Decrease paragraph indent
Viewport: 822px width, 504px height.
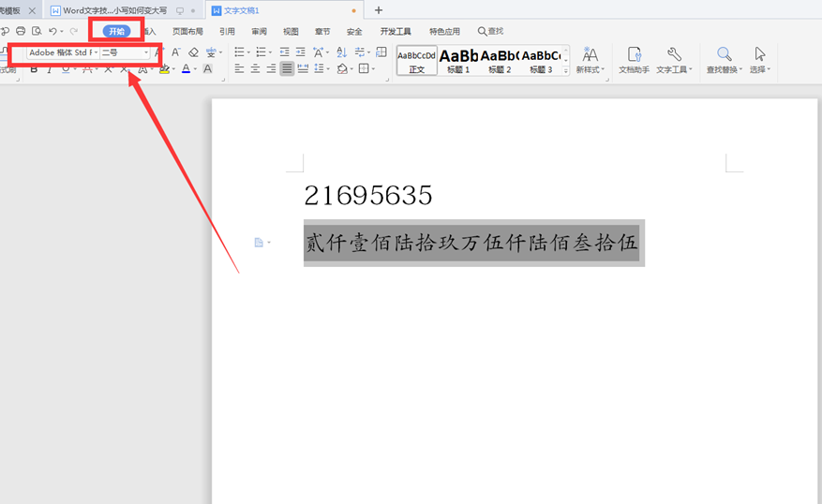[x=284, y=52]
